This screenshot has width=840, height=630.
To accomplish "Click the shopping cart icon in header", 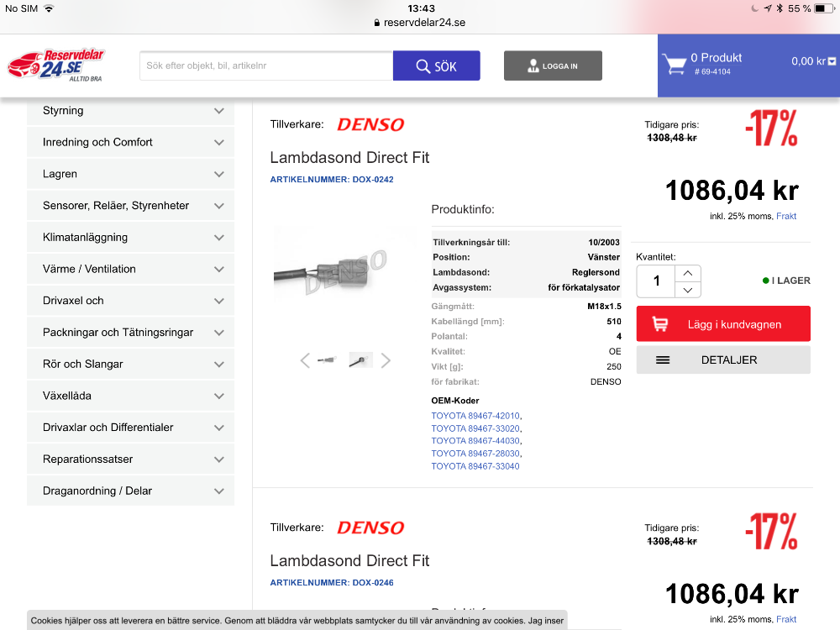I will click(x=674, y=65).
